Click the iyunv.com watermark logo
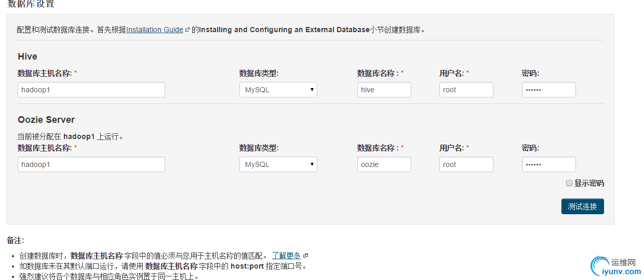This screenshot has width=644, height=280. coord(616,267)
